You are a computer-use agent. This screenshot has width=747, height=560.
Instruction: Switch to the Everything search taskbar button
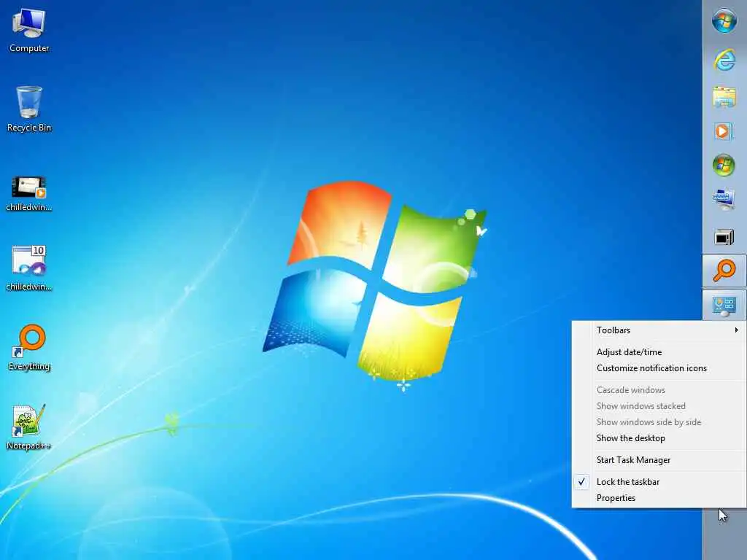724,271
